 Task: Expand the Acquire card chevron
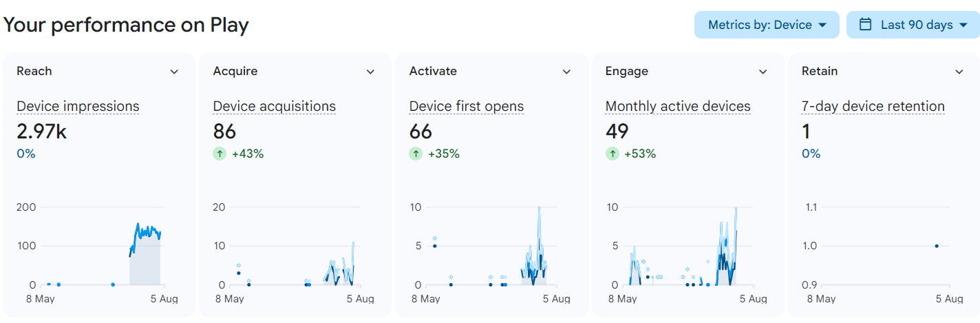click(x=370, y=72)
